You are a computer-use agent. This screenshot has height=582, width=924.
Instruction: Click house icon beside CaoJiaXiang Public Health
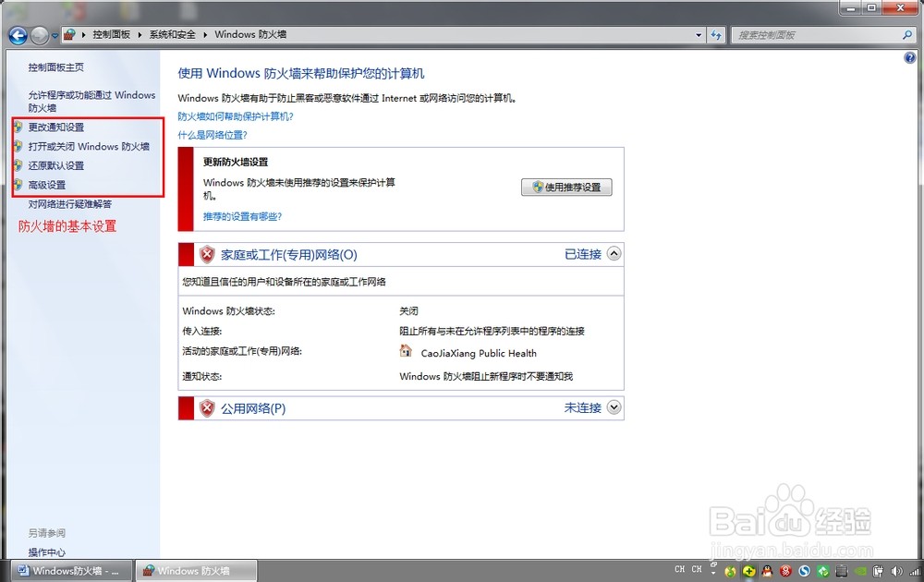pos(406,352)
